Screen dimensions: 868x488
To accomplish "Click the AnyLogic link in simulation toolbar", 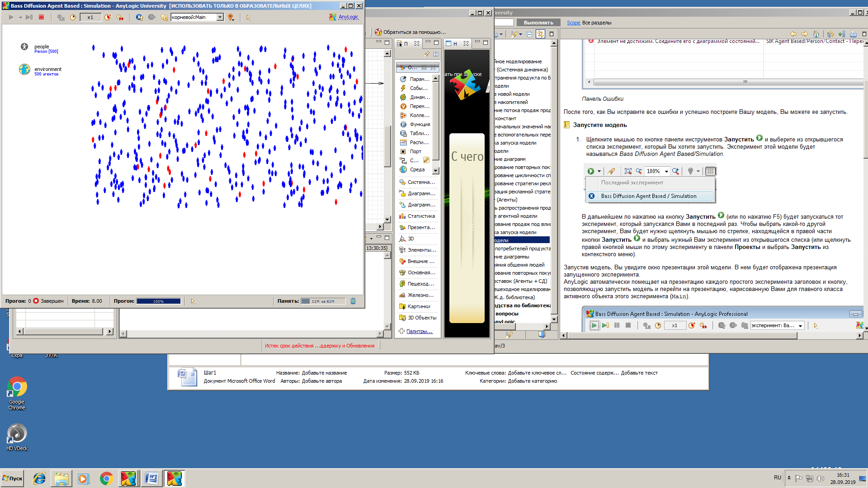I will click(x=348, y=17).
